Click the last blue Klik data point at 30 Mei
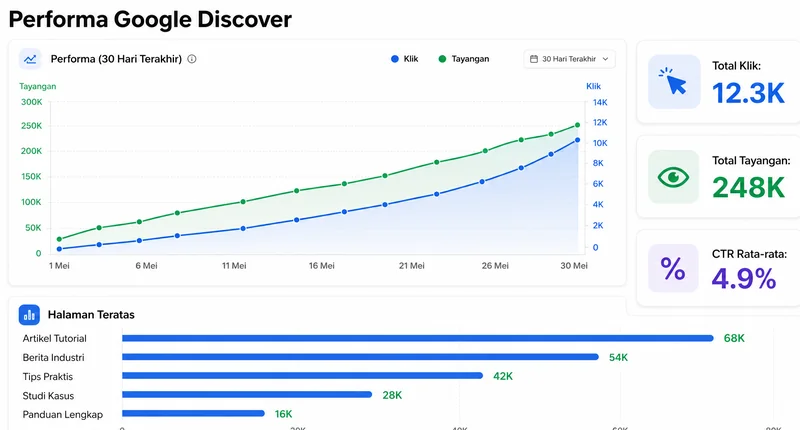The height and width of the screenshot is (430, 800). [578, 140]
